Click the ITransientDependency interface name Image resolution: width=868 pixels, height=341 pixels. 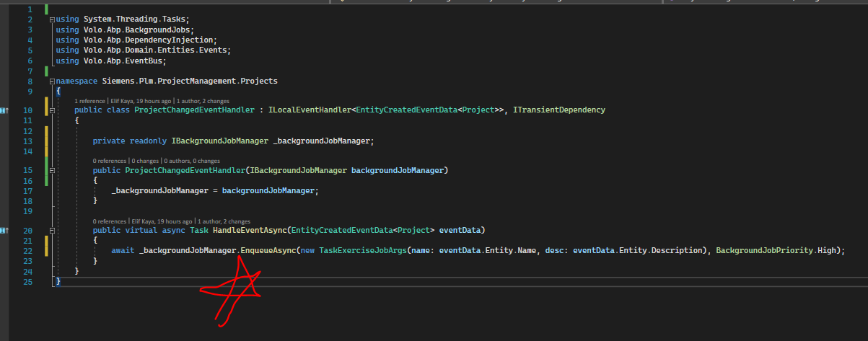[x=558, y=110]
